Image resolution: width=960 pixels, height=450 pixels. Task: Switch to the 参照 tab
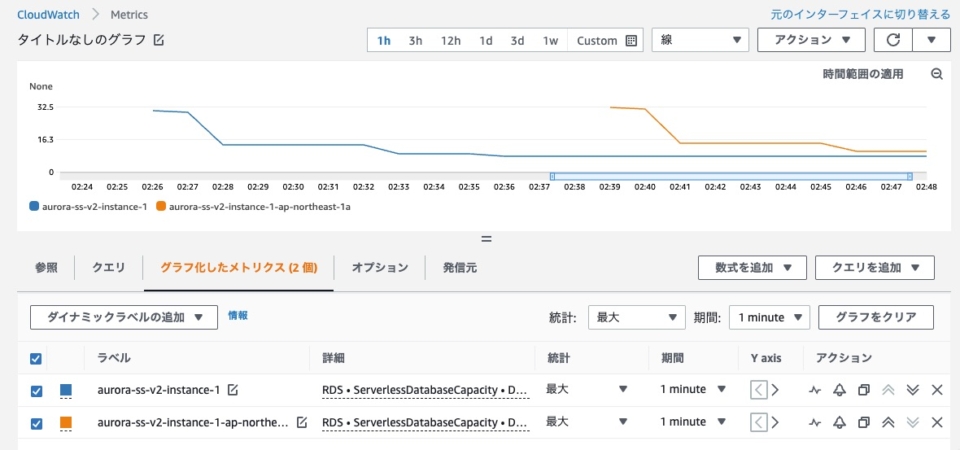click(x=47, y=268)
